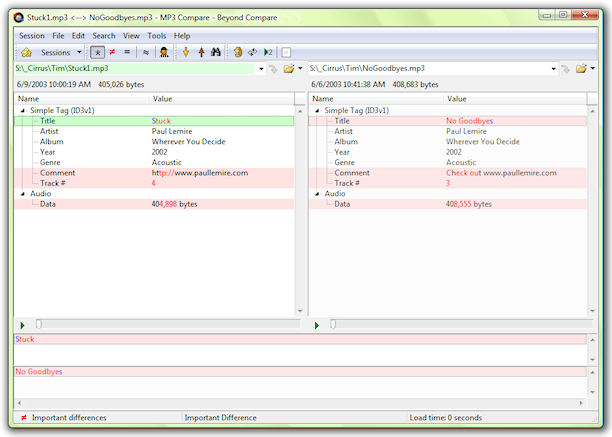612x437 pixels.
Task: Click the right path field NoGoodbyes.mp3
Action: coord(428,68)
